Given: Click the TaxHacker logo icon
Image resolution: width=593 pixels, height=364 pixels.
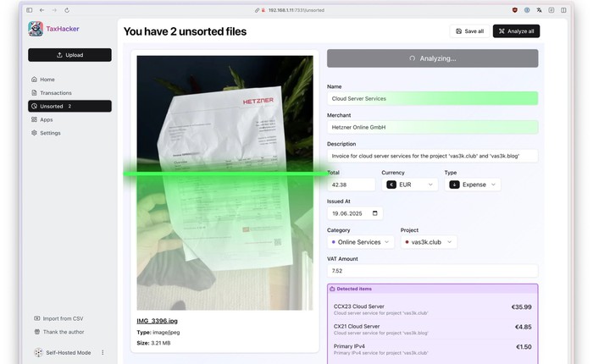Looking at the screenshot, I should click(36, 29).
